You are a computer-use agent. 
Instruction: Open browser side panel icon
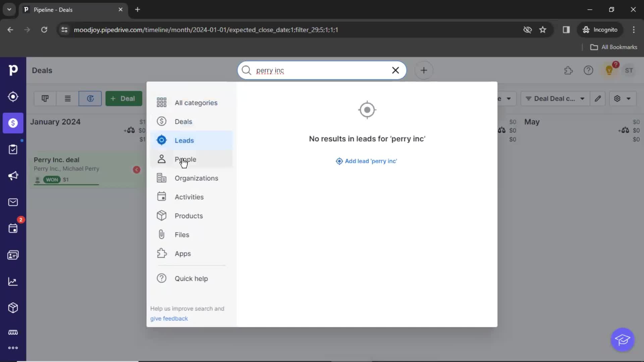(x=566, y=30)
